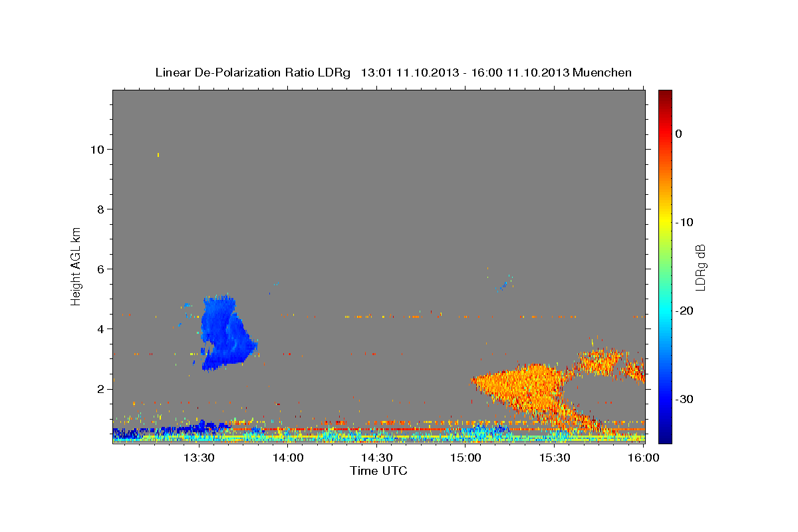
Task: Click the 'Muenchen' location label in title
Action: tap(603, 72)
